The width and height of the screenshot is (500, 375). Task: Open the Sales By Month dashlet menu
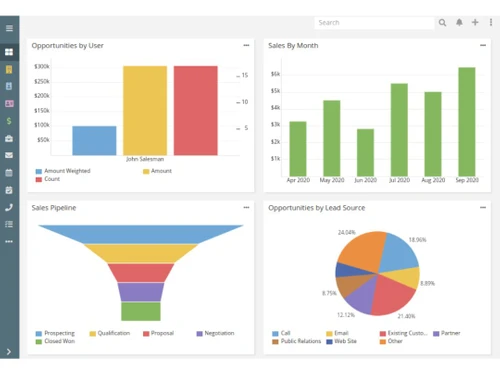click(x=483, y=45)
